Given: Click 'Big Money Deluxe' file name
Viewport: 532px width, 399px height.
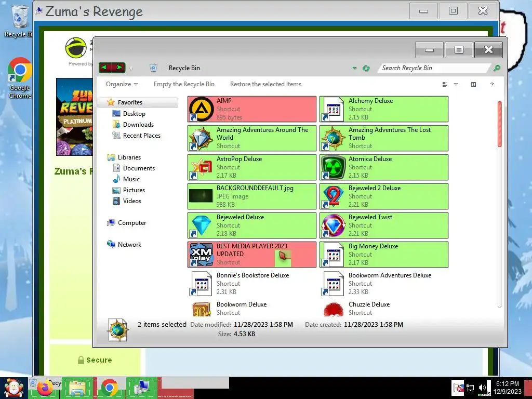Looking at the screenshot, I should (x=373, y=246).
